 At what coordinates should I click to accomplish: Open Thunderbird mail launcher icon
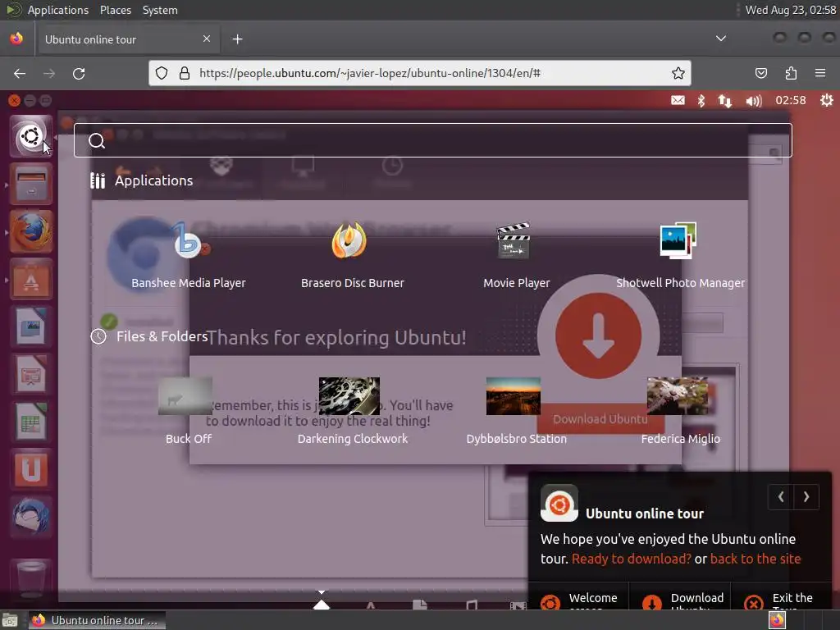pos(30,517)
